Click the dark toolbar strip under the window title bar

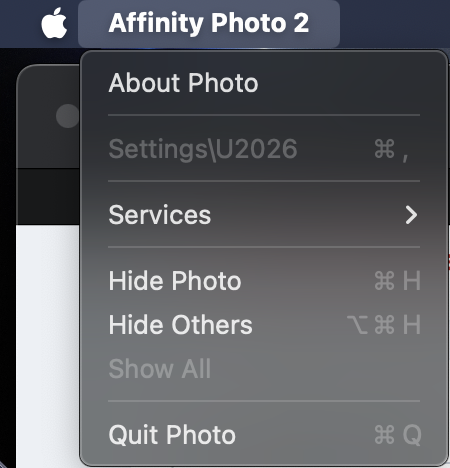48,197
